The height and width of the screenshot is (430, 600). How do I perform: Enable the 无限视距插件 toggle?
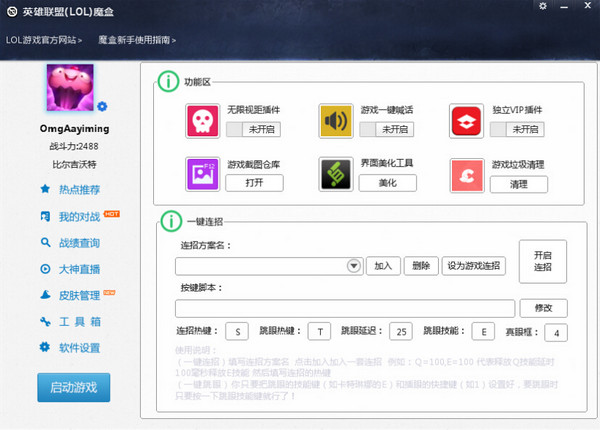point(253,129)
